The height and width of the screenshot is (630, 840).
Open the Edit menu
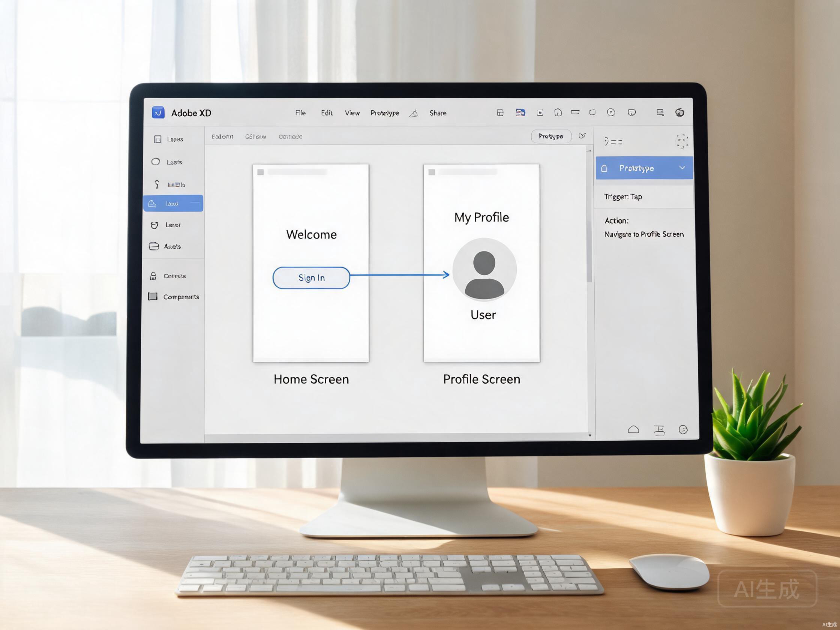point(327,113)
